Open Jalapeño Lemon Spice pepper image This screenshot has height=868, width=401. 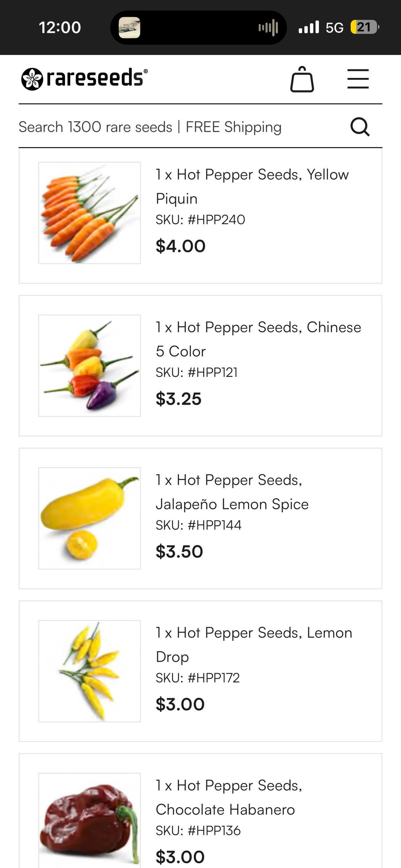89,518
